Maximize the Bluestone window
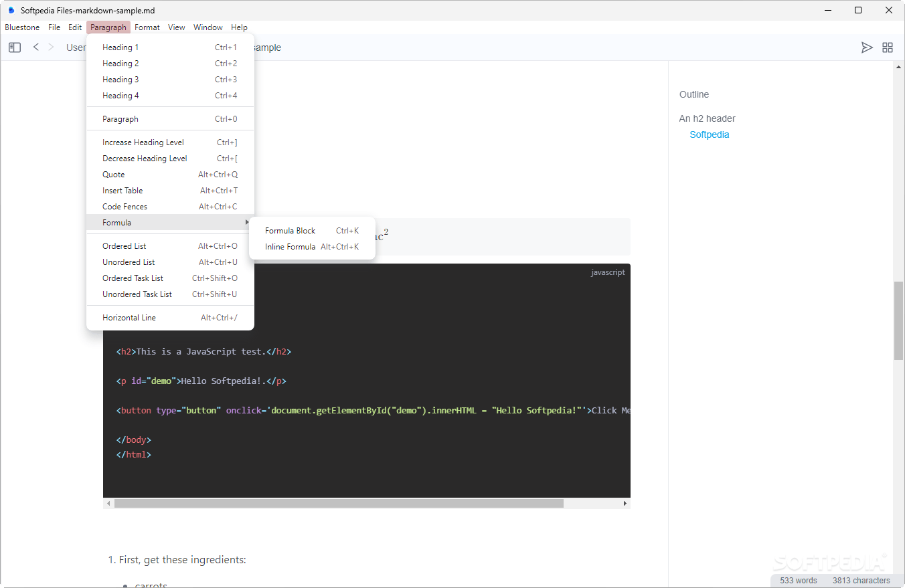The width and height of the screenshot is (905, 588). 858,10
